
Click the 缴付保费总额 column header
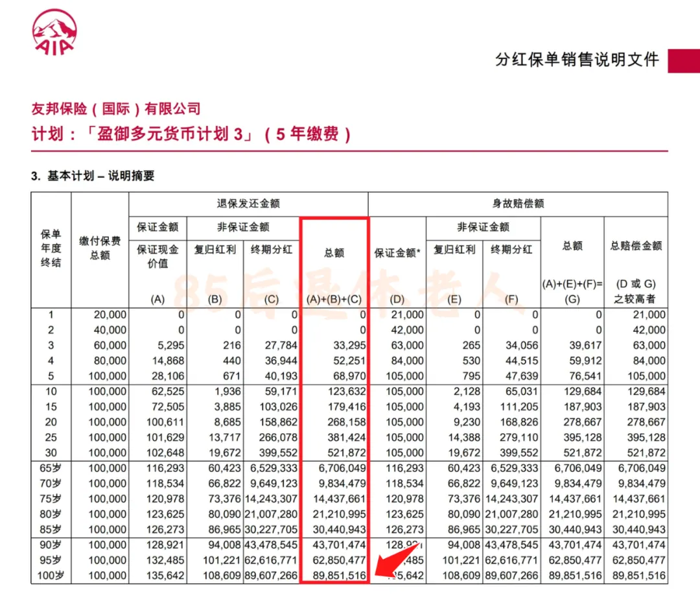(x=100, y=248)
